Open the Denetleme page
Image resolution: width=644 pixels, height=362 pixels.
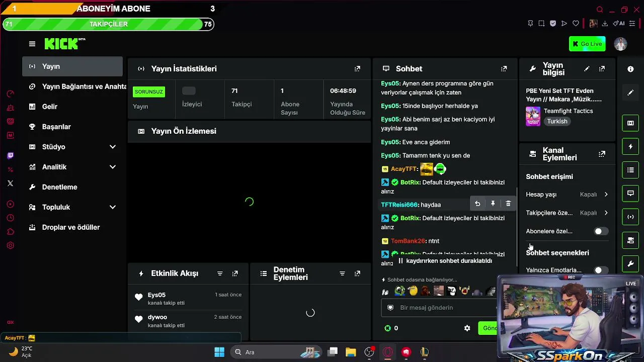(72, 187)
